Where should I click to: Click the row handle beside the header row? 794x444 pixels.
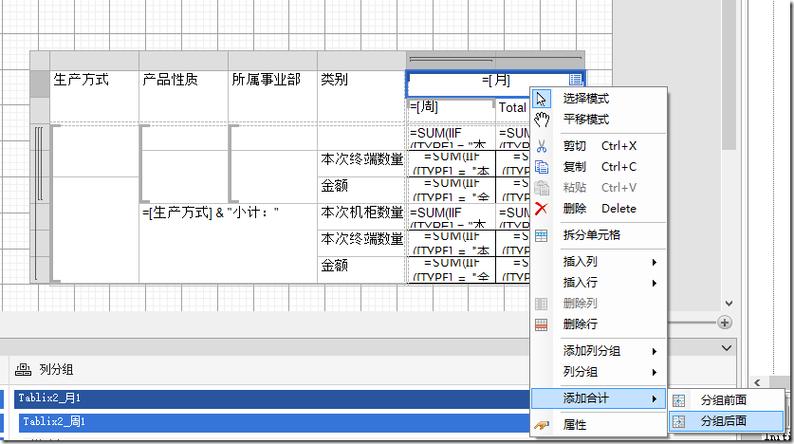(39, 84)
